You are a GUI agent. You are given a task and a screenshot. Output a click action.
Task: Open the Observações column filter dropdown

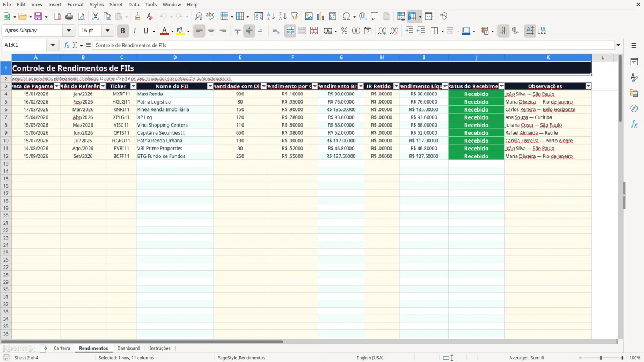point(588,86)
